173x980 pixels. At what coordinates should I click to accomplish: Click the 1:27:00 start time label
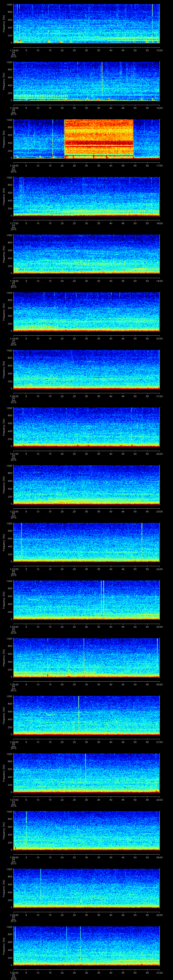click(x=14, y=800)
